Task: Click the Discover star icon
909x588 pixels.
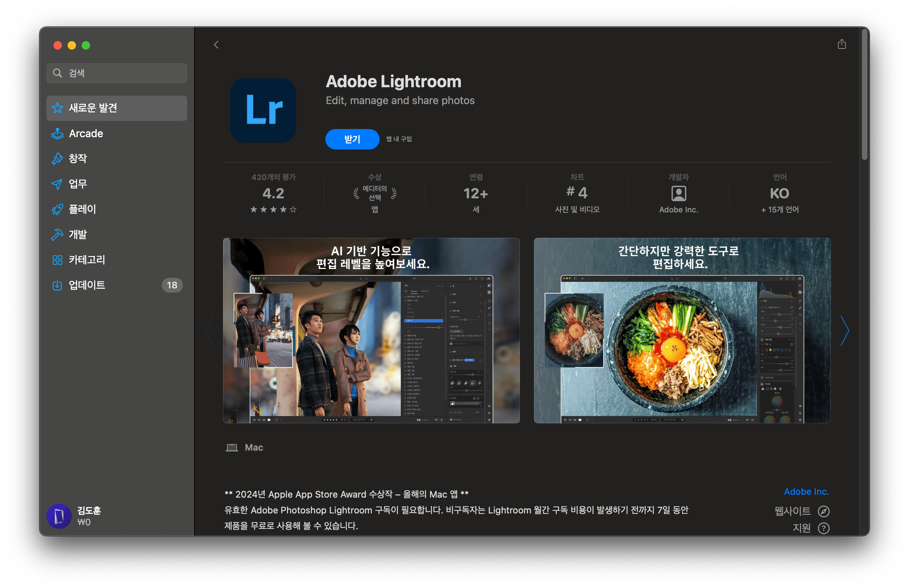Action: click(57, 108)
